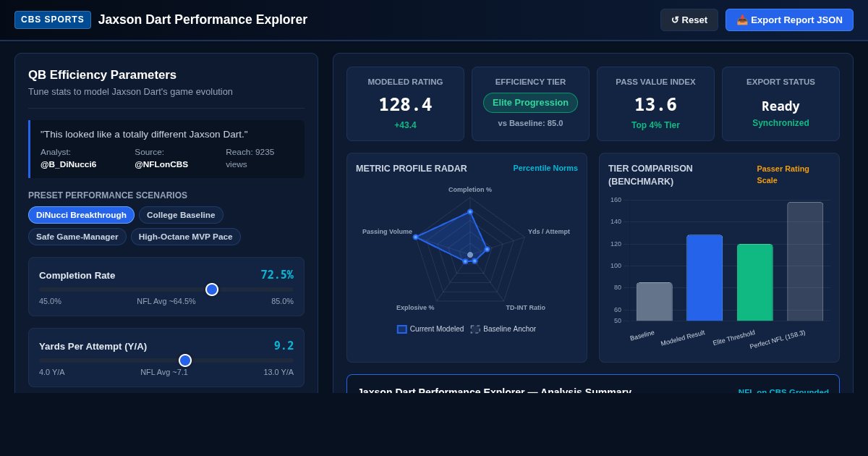The image size is (868, 456).
Task: Click the +43.4 rating delta
Action: coord(405,125)
